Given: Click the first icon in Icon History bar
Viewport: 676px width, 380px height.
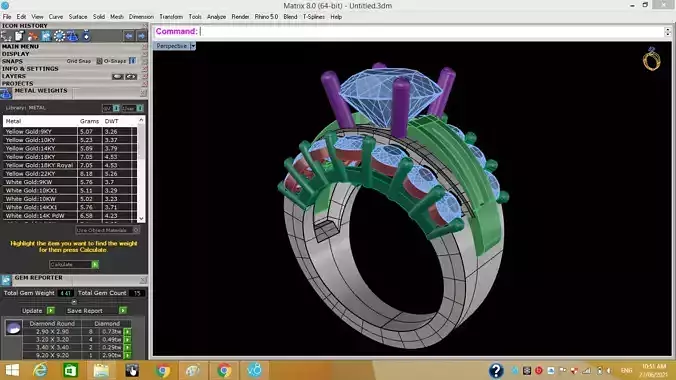Looking at the screenshot, I should (x=6, y=36).
